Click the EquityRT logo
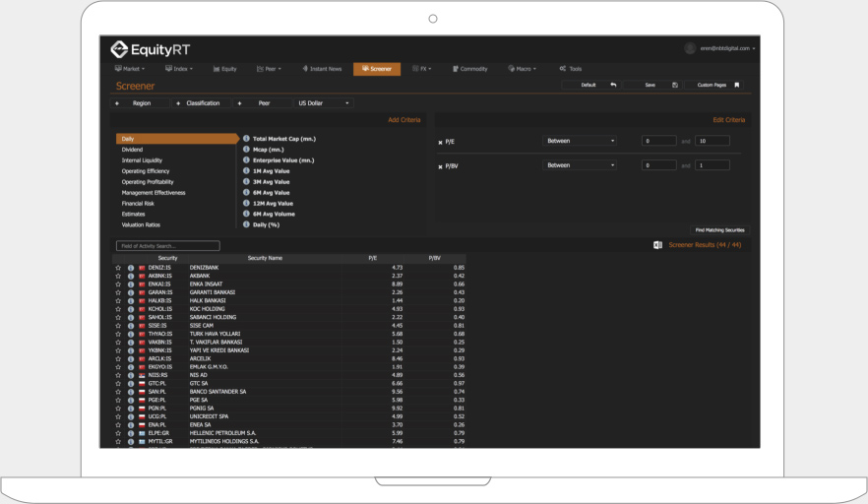Image resolution: width=868 pixels, height=504 pixels. coord(150,50)
